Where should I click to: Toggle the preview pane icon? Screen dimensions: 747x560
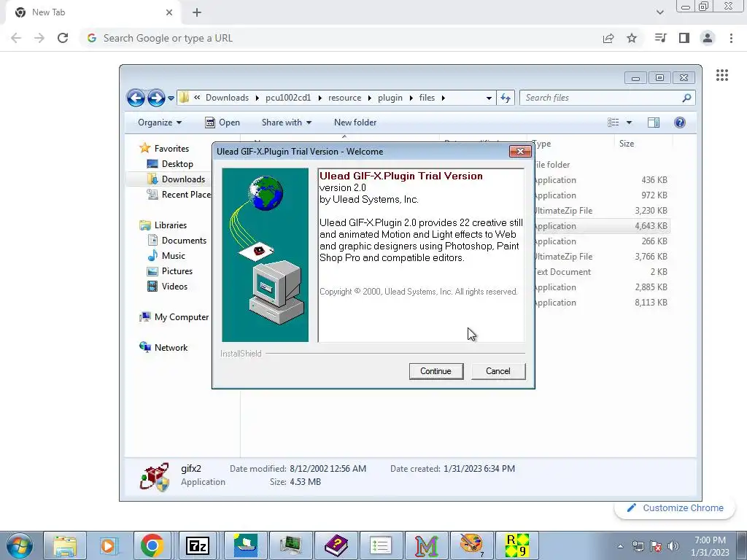coord(654,122)
